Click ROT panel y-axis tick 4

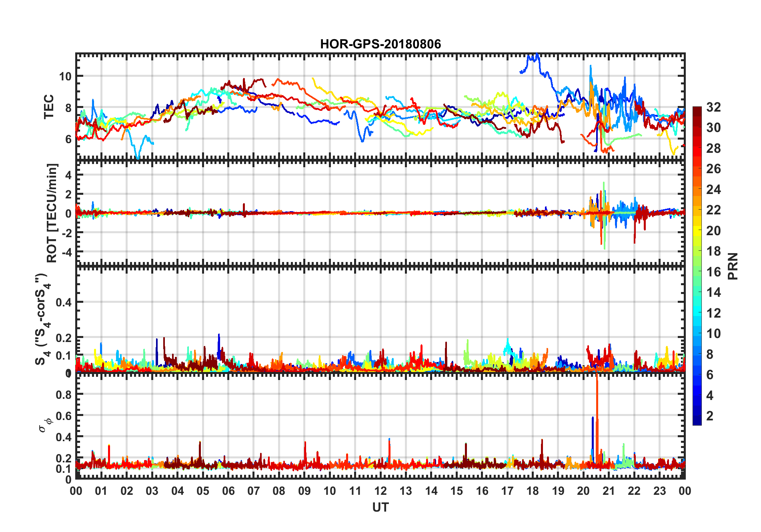point(68,175)
